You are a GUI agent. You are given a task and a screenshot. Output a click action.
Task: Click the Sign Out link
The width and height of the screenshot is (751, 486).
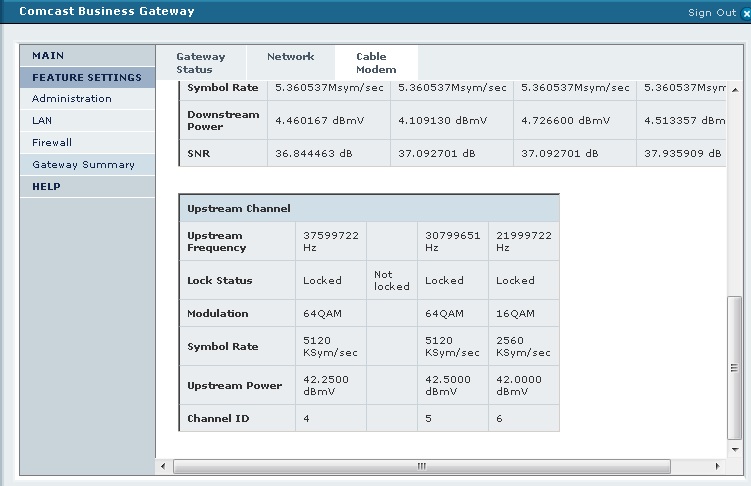pyautogui.click(x=711, y=13)
